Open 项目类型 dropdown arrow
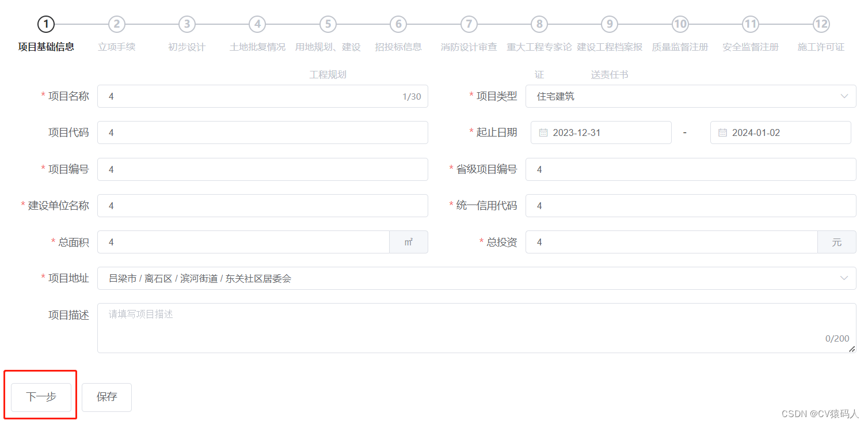Screen dimensions: 868x424 844,96
